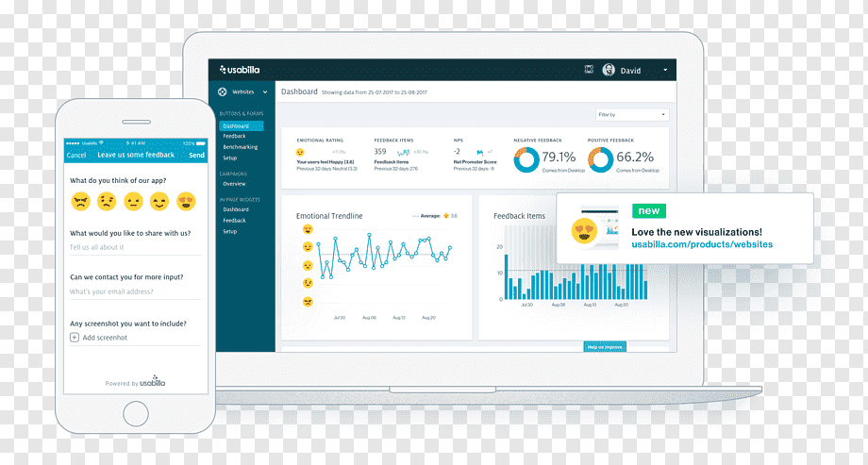This screenshot has height=465, width=868.
Task: Open the notifications icon beside David
Action: pos(589,70)
